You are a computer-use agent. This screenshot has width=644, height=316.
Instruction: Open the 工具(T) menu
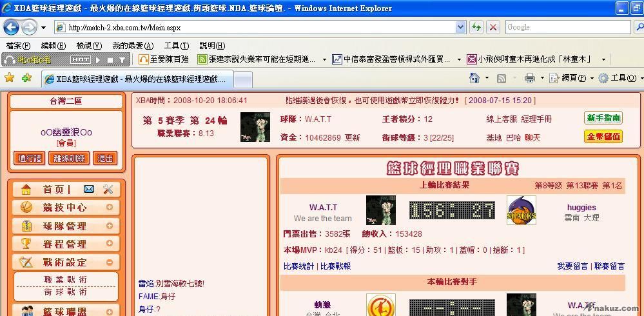pyautogui.click(x=177, y=46)
